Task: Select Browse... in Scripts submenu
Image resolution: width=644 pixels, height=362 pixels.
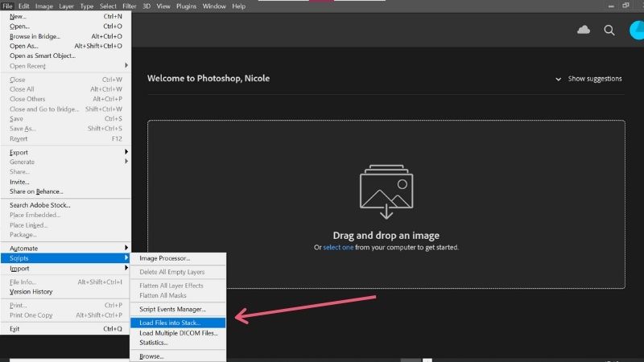Action: tap(178, 356)
